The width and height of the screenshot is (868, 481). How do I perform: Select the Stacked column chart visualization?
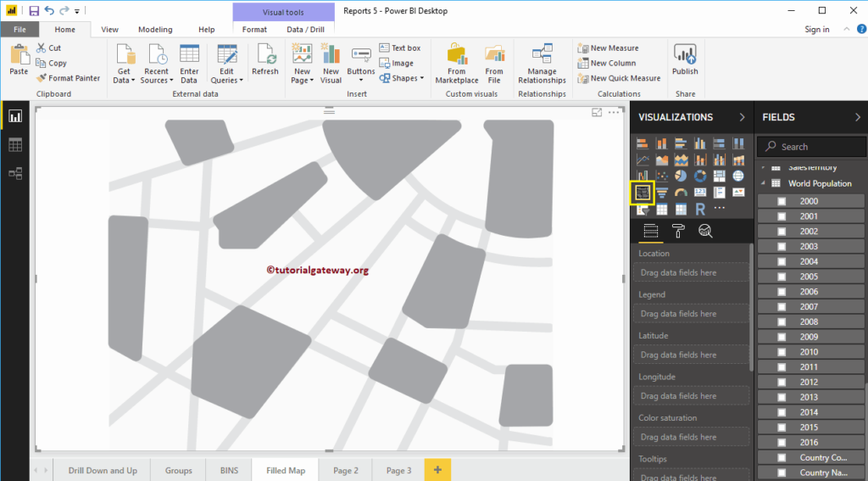661,143
